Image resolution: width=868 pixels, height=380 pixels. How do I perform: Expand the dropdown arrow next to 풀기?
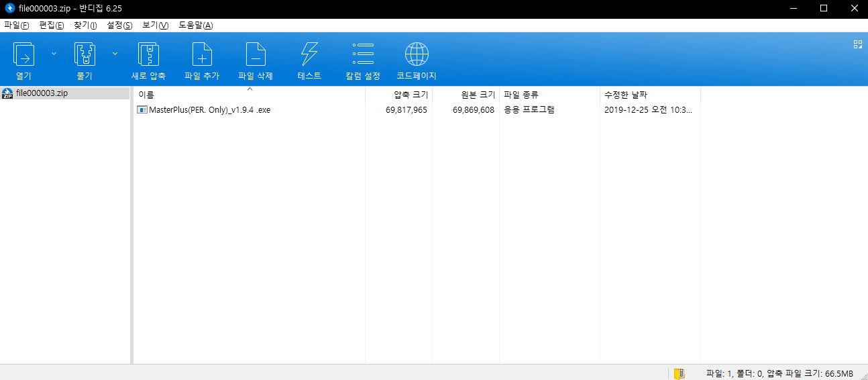point(115,53)
